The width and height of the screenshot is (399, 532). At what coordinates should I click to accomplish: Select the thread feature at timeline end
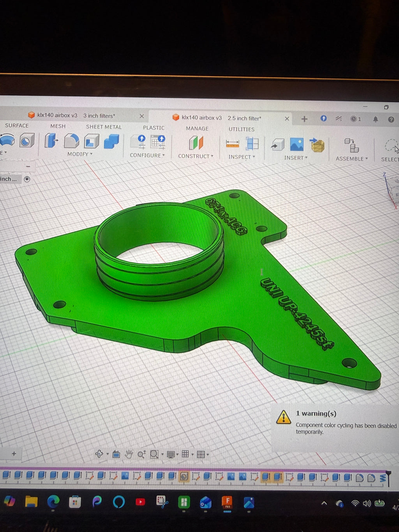383,478
